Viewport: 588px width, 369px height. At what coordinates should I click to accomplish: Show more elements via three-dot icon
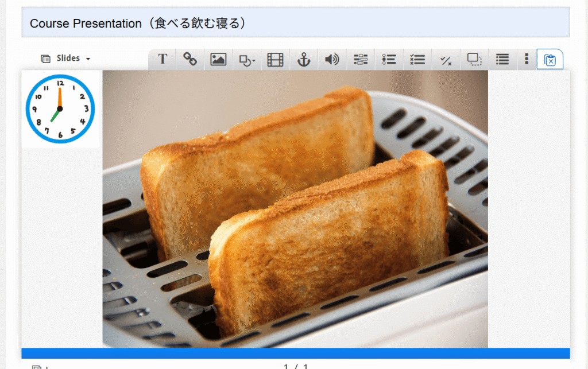[527, 59]
